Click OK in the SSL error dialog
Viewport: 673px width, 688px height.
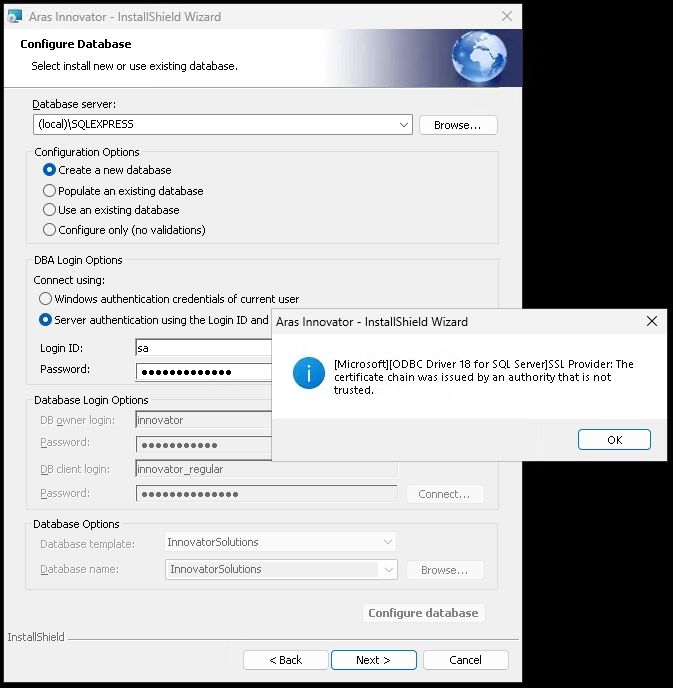614,440
